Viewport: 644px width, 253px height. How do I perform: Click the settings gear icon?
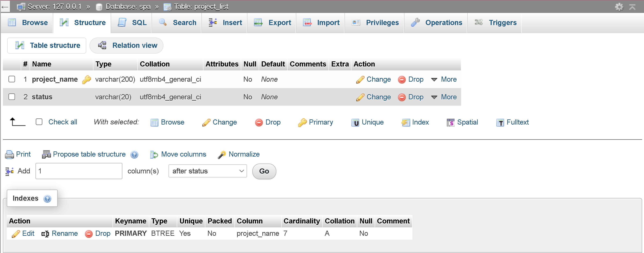pos(619,7)
